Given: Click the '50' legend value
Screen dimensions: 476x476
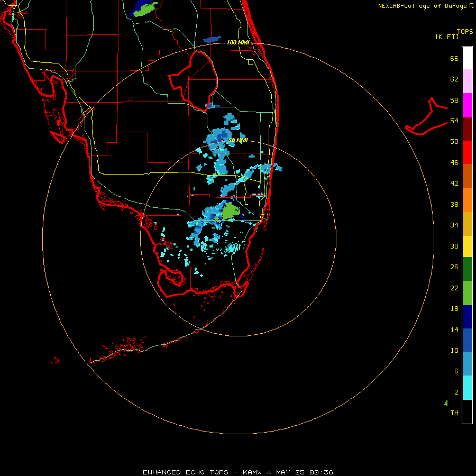Looking at the screenshot, I should click(x=454, y=142).
